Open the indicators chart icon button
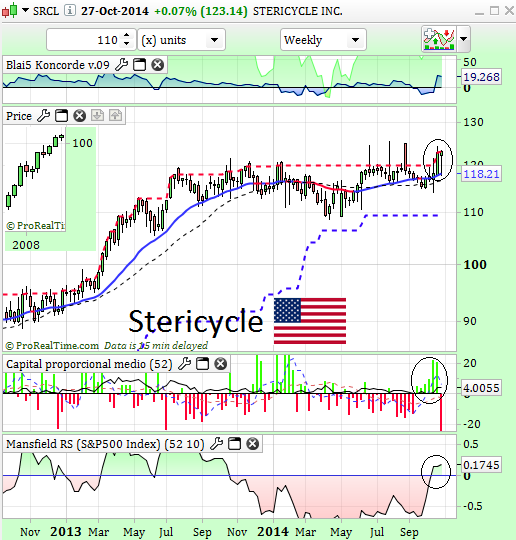The height and width of the screenshot is (540, 516). click(x=439, y=39)
